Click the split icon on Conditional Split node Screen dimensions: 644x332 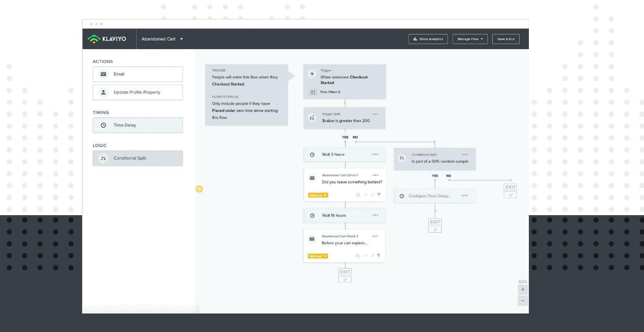[x=401, y=158]
